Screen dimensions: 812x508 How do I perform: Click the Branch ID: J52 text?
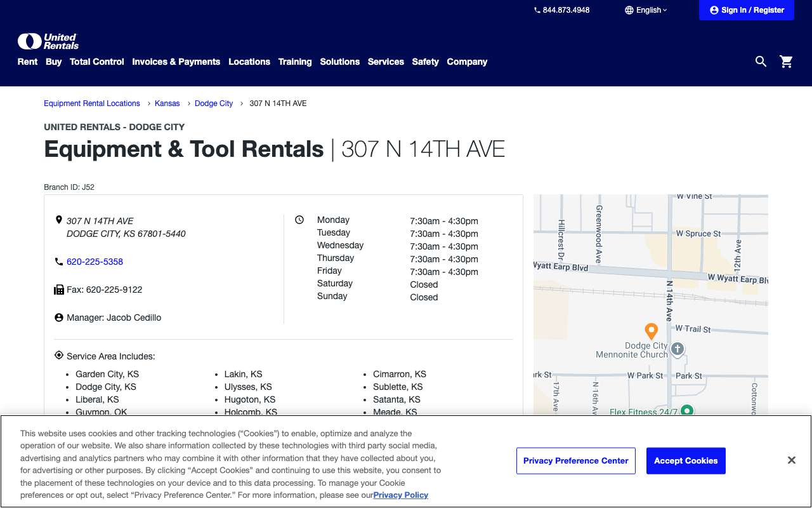coord(69,187)
